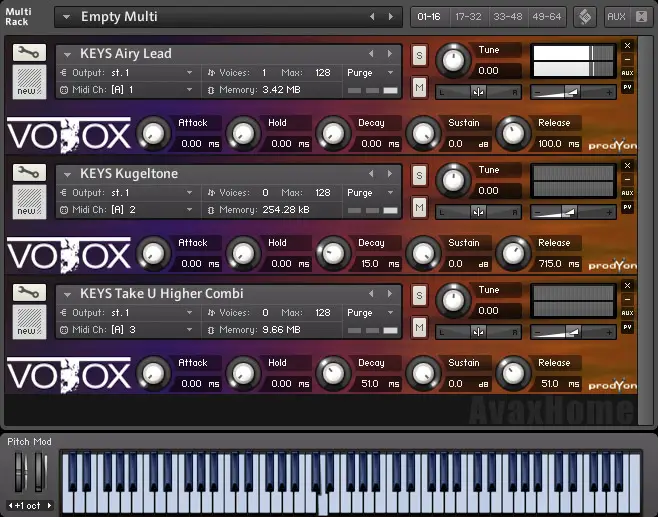
Task: Switch to rack page 01-16
Action: click(x=429, y=17)
